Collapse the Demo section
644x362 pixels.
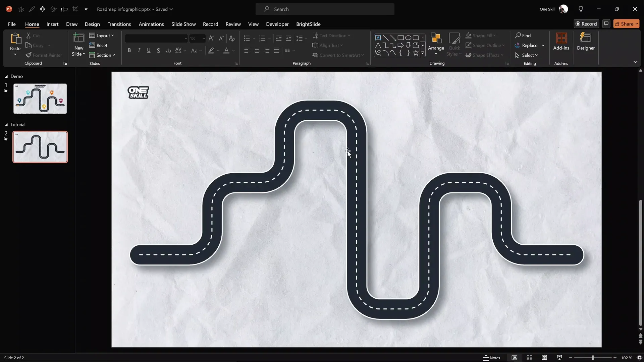tap(6, 76)
